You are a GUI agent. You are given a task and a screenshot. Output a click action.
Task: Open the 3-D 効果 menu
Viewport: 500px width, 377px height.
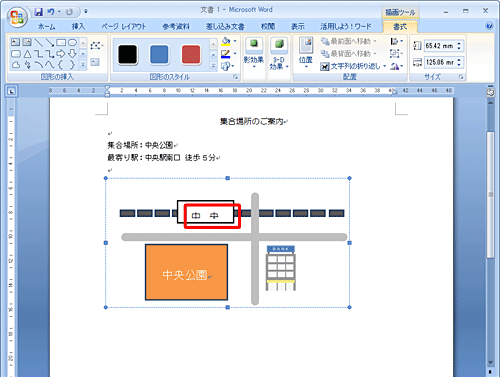coord(279,53)
